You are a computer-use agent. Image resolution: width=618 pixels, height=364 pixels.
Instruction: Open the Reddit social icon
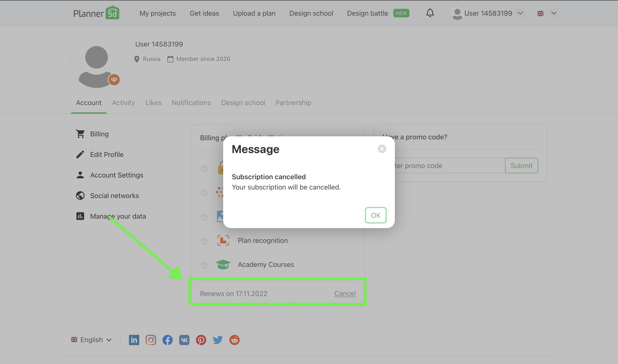tap(234, 340)
